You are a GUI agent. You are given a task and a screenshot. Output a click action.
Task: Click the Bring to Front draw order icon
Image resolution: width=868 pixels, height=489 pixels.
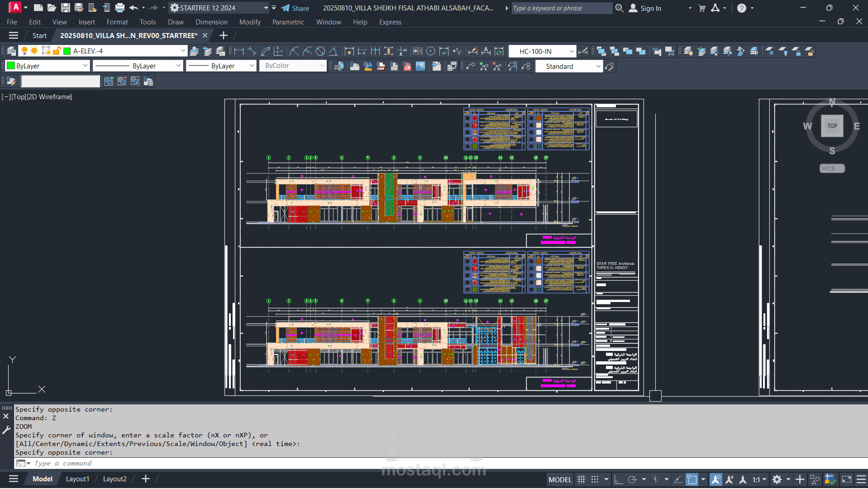[601, 51]
